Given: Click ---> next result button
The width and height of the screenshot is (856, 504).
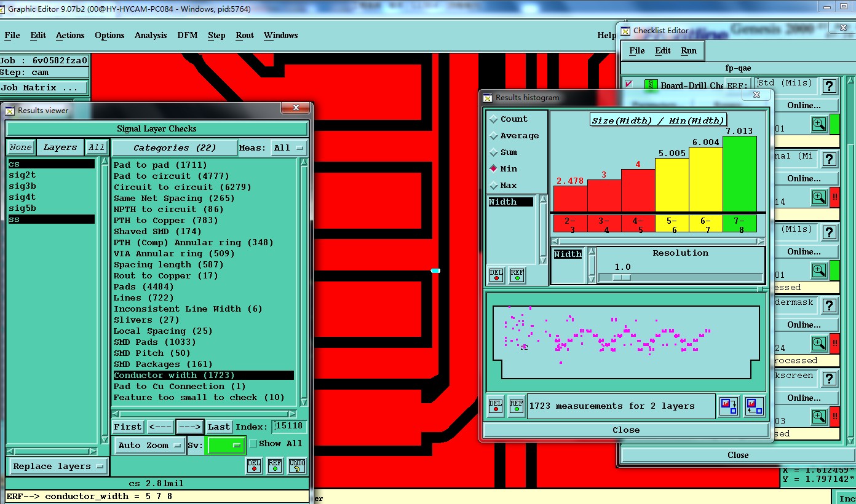Looking at the screenshot, I should [x=189, y=427].
